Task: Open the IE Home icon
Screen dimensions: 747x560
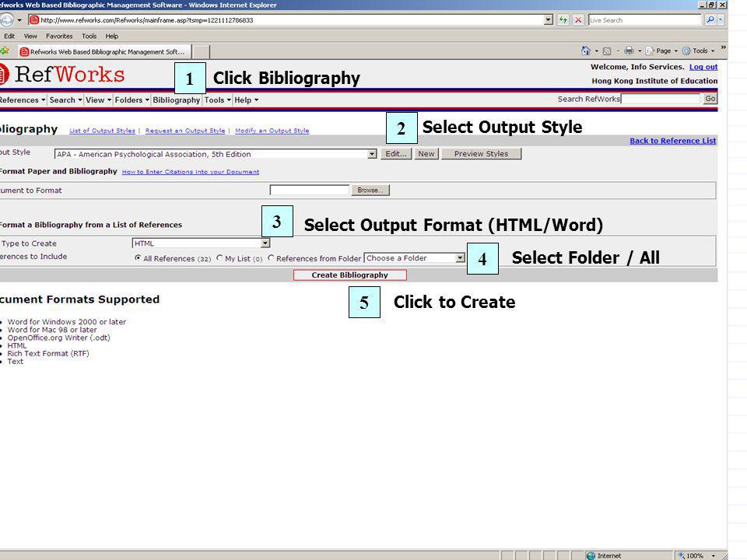Action: point(586,51)
